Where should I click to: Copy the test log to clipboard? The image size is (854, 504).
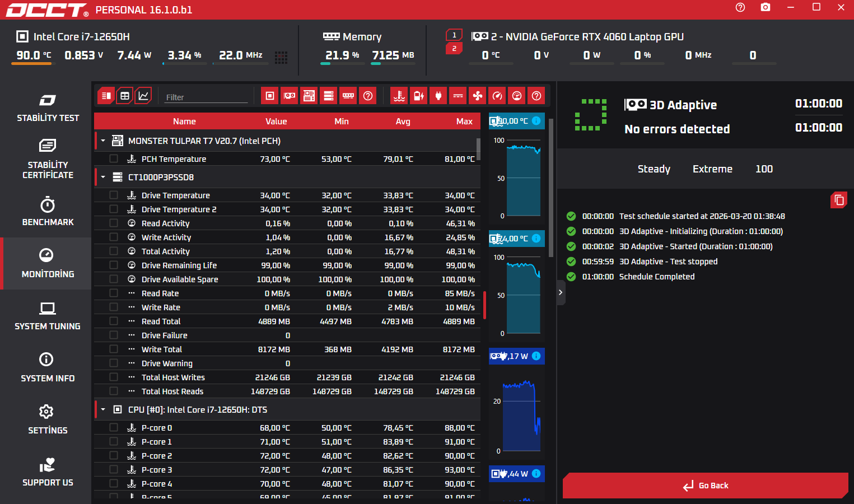[x=839, y=200]
